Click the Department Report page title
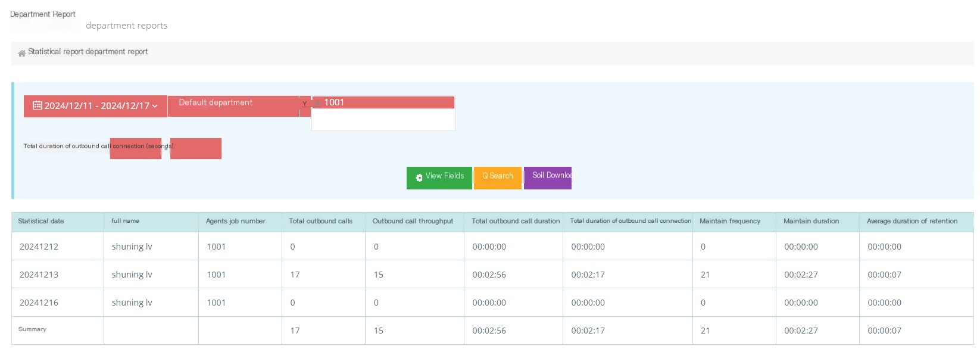Viewport: 980px width, 352px height. click(43, 14)
